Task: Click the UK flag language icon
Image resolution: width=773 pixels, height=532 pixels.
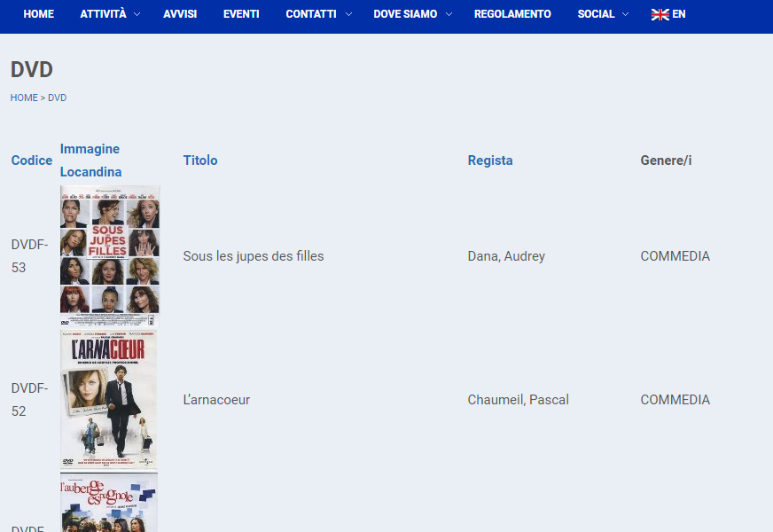Action: [x=660, y=14]
